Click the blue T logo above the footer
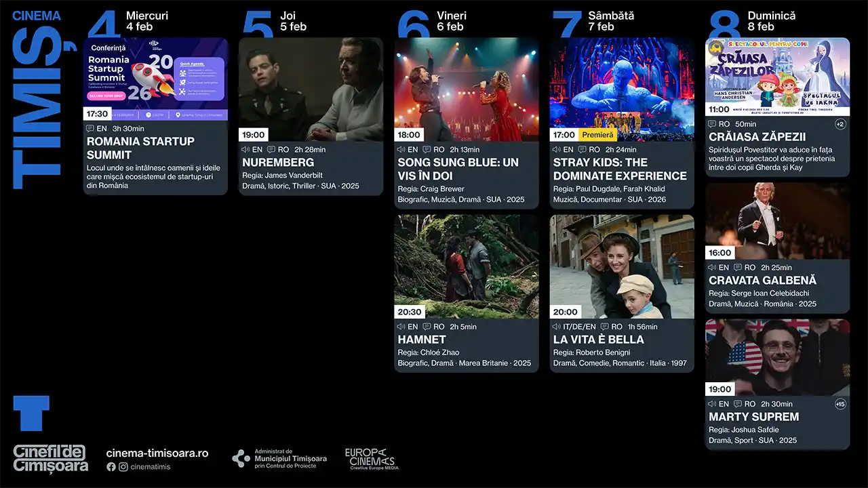The width and height of the screenshot is (868, 488). 31,413
